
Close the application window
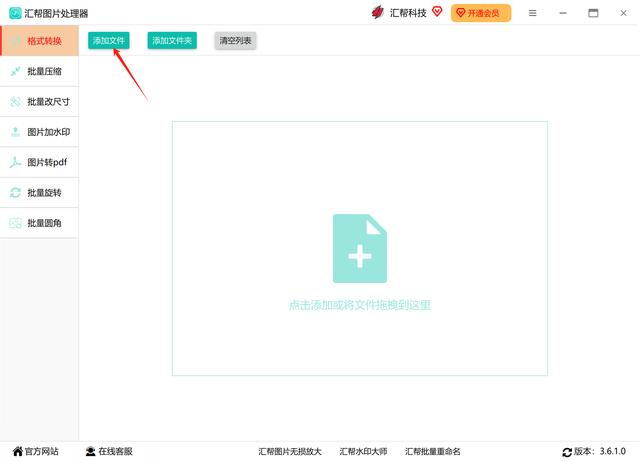[623, 13]
